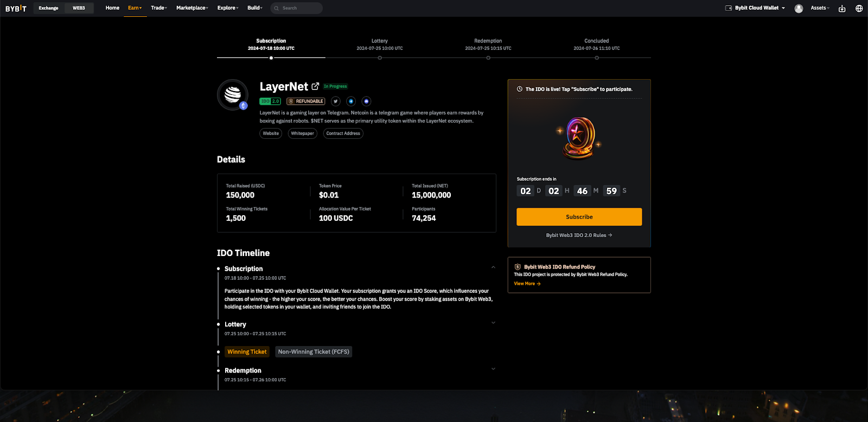This screenshot has width=868, height=422.
Task: Click the LayerNet project title
Action: (x=284, y=87)
